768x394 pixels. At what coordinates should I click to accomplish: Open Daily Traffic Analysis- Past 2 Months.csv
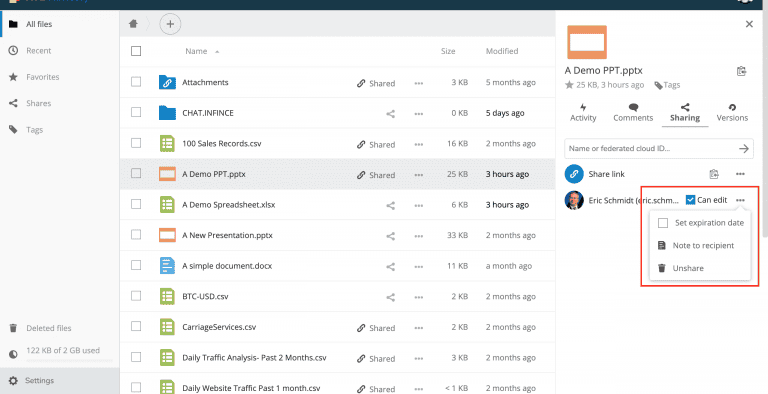[254, 358]
